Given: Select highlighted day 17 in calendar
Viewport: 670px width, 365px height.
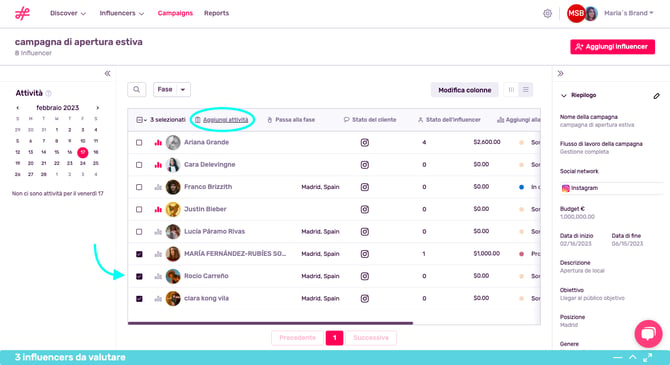Looking at the screenshot, I should click(x=83, y=152).
